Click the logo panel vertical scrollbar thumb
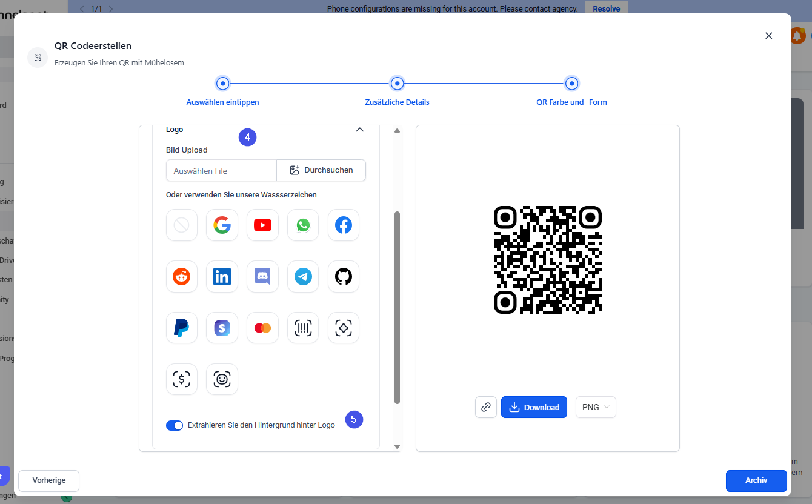This screenshot has width=812, height=504. point(398,308)
